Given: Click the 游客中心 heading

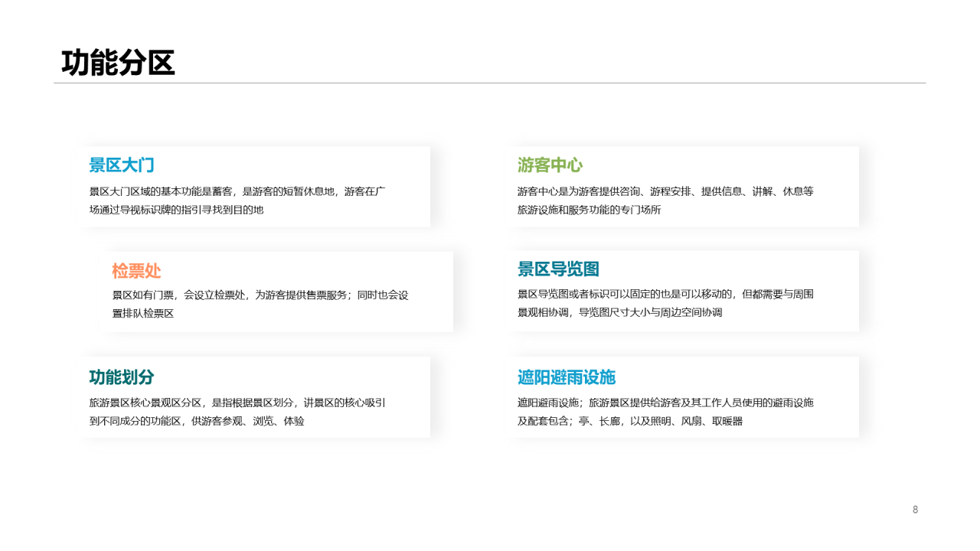Looking at the screenshot, I should (x=550, y=165).
